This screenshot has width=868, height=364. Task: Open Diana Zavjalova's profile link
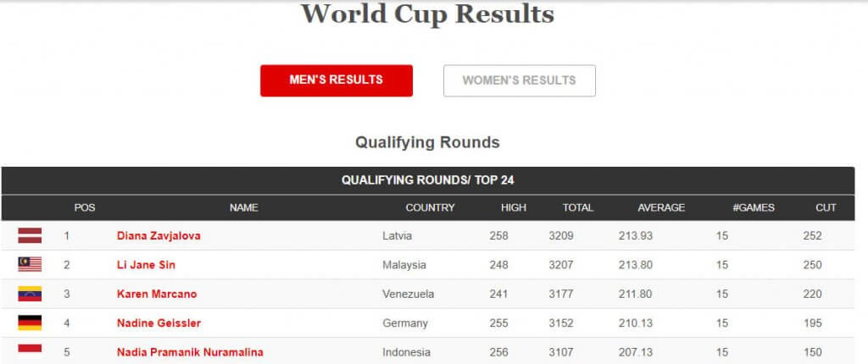(159, 236)
